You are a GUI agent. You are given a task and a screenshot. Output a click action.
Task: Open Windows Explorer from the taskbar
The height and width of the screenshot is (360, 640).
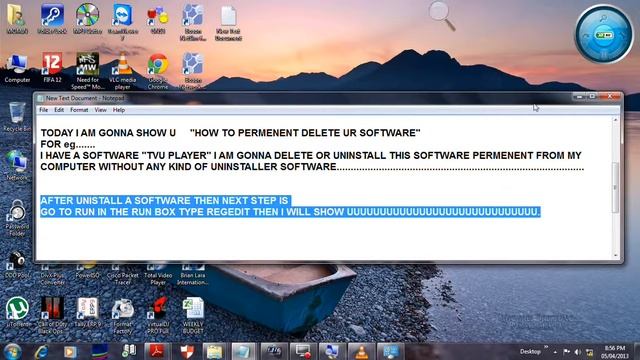click(214, 351)
